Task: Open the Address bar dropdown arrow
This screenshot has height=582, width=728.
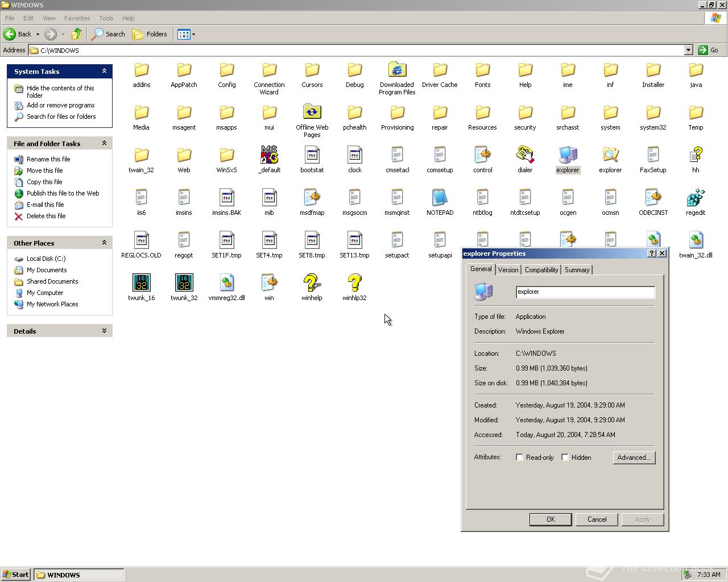Action: click(x=688, y=50)
